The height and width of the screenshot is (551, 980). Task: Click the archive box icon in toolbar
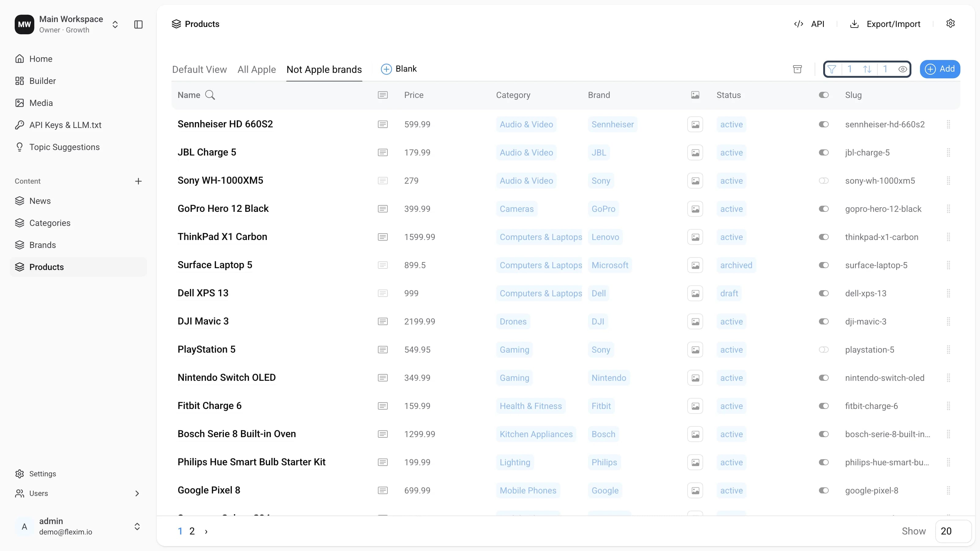[x=797, y=69]
